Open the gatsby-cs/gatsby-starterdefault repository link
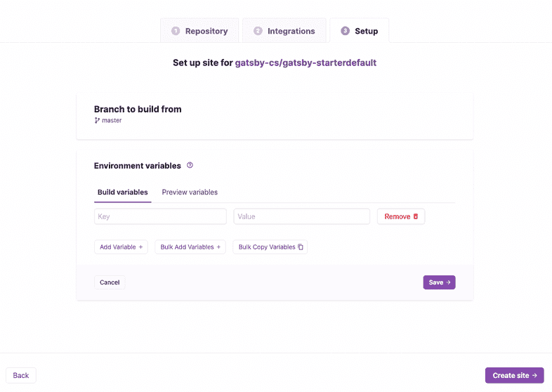Screen dimensions: 552x392 click(x=305, y=63)
